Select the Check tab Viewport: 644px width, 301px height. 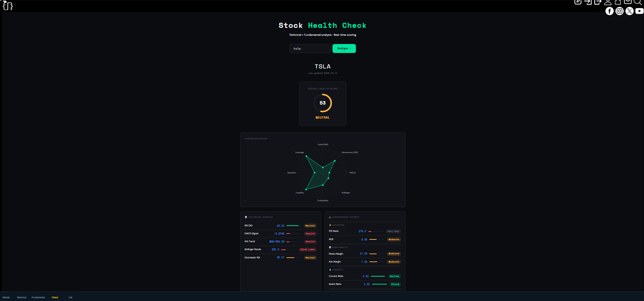click(55, 297)
